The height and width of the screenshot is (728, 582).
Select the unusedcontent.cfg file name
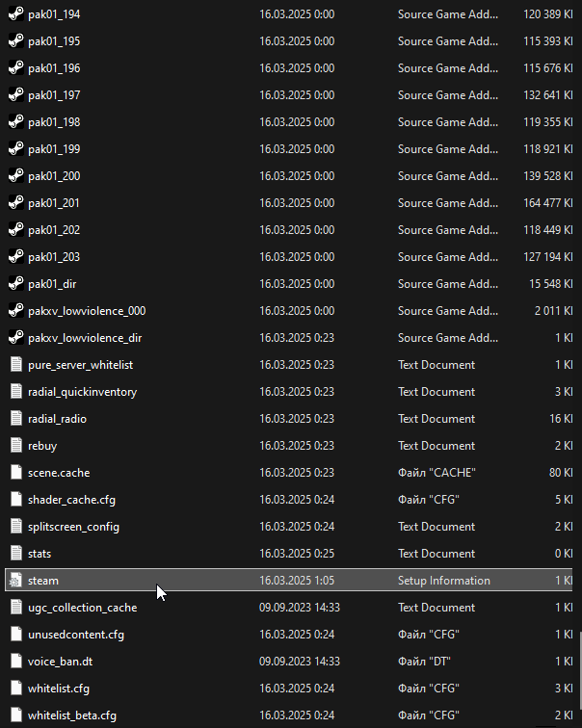tap(76, 635)
